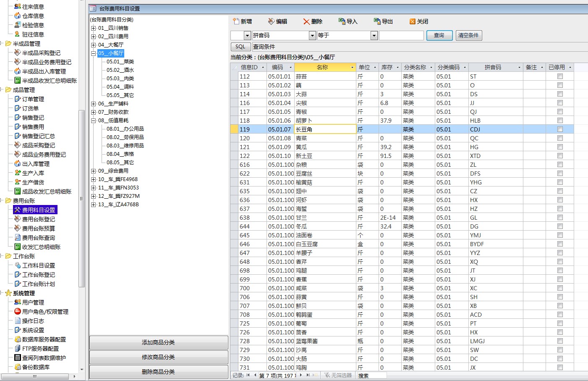Viewport: 588px width, 381px height.
Task: Select the 胡萝卜 name cell
Action: tap(325, 121)
